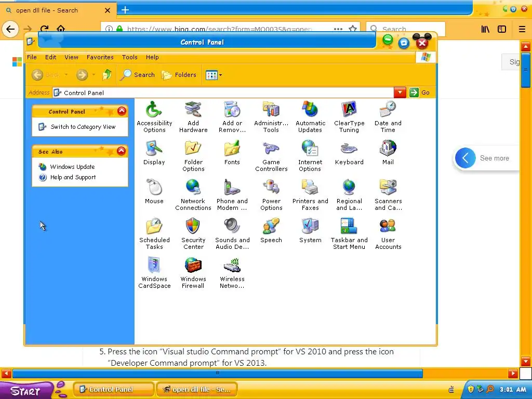Screen dimensions: 532x399
Task: Open Date and Time icon
Action: point(388,117)
